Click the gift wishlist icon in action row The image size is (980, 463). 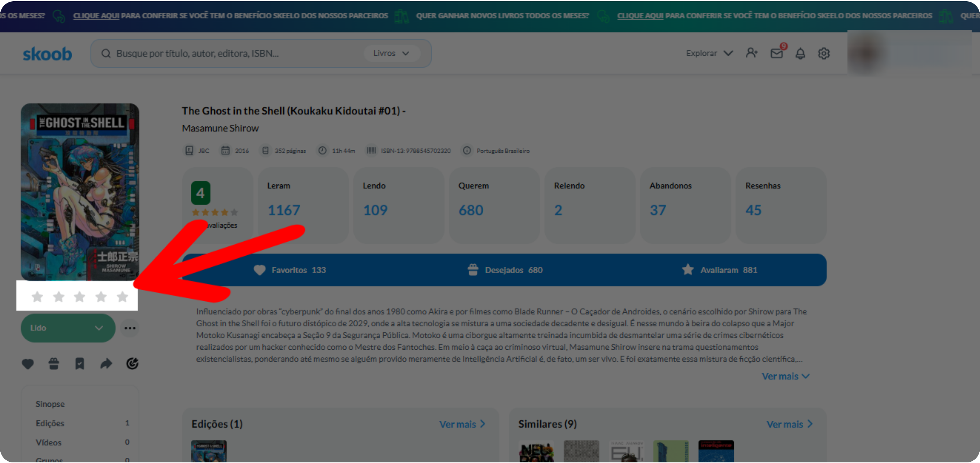pos(54,364)
